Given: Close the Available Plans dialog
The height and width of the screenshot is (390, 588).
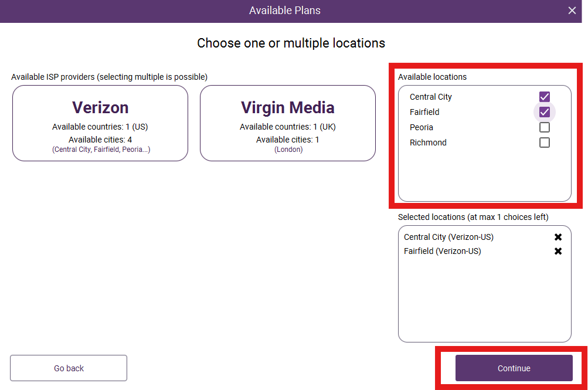Looking at the screenshot, I should pyautogui.click(x=572, y=11).
